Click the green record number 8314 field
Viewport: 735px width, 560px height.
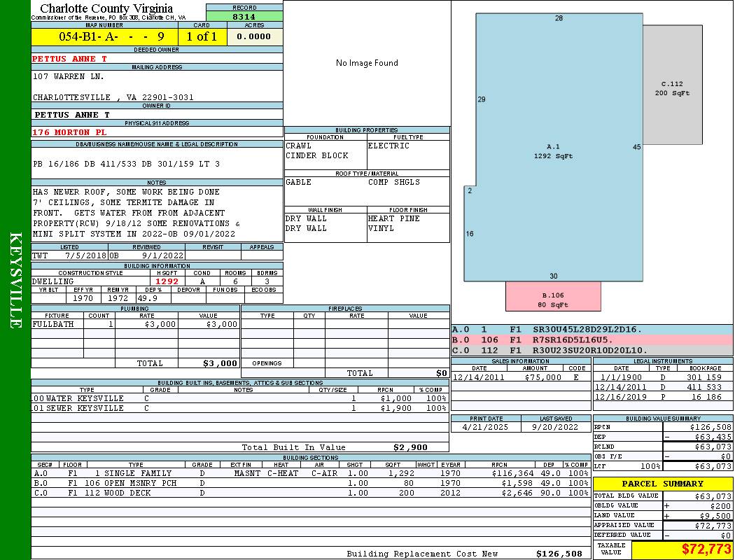pos(244,16)
